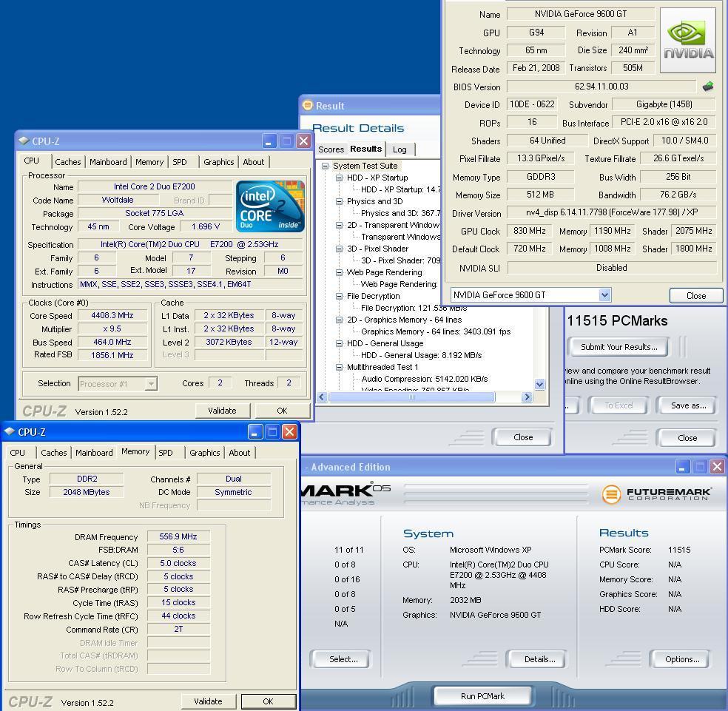Click Submit Your Results button
728x711 pixels.
(x=619, y=347)
